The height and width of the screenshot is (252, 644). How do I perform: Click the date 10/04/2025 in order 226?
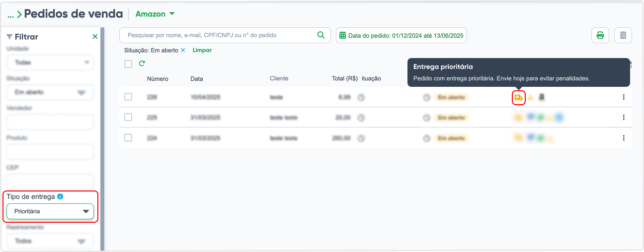click(x=206, y=98)
